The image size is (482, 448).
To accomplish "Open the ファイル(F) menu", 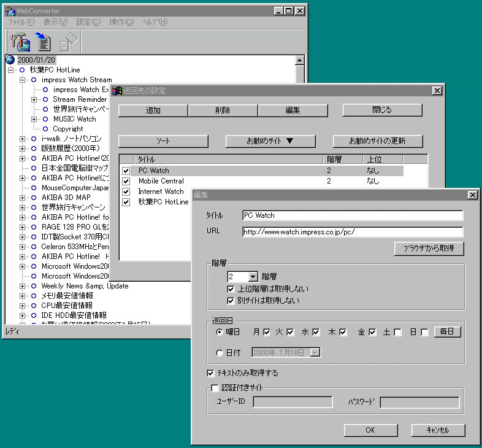I will point(21,22).
